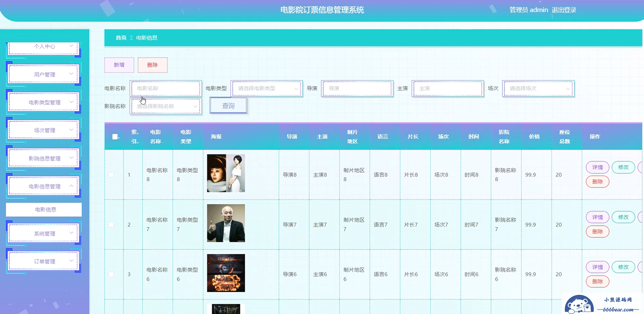Screen dimensions: 644x314
Task: Expand the 用户管理 sidebar menu
Action: point(44,74)
